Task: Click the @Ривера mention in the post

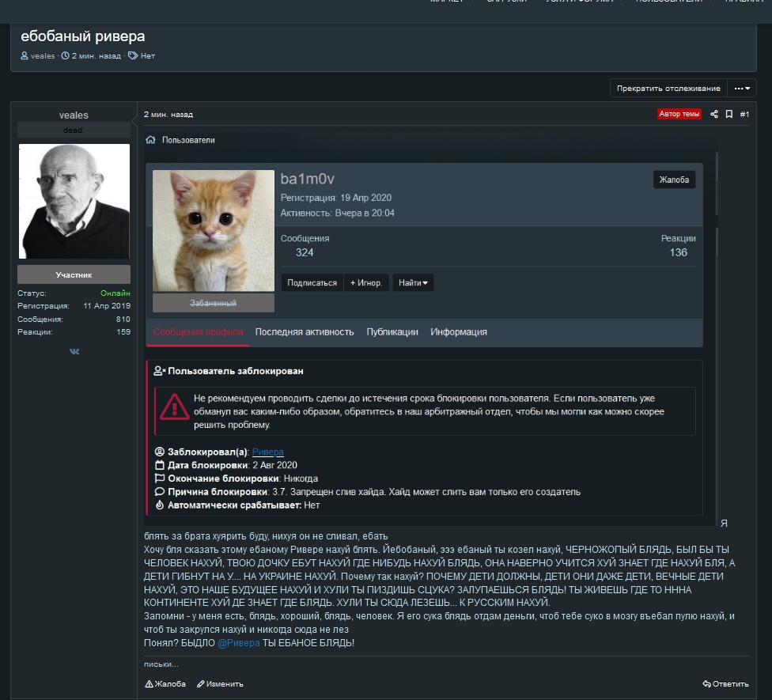Action: (238, 643)
